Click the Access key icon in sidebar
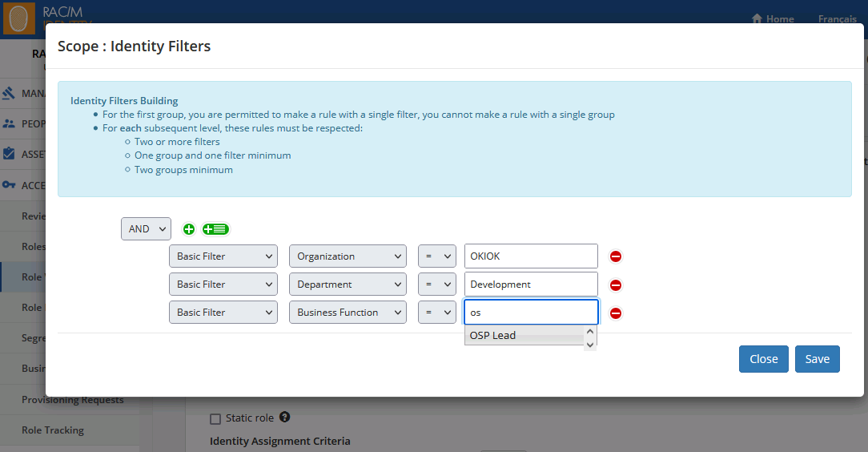 point(9,185)
